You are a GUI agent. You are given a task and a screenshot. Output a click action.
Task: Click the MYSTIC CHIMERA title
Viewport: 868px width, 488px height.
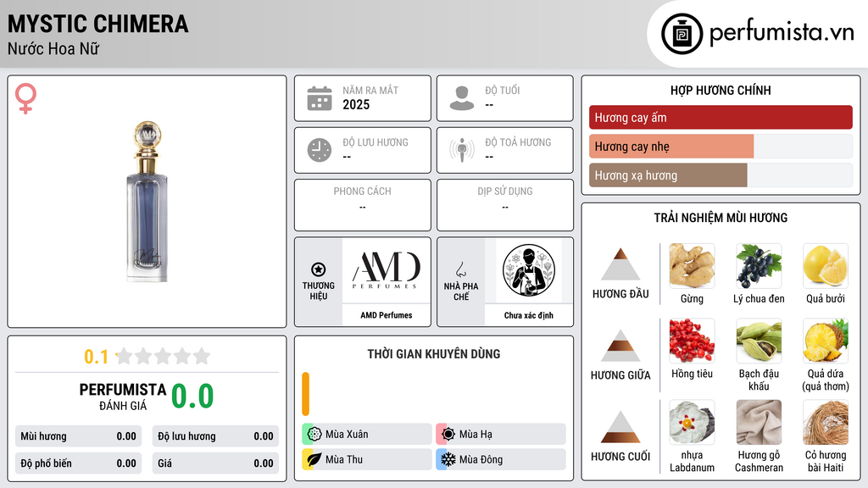click(x=98, y=24)
